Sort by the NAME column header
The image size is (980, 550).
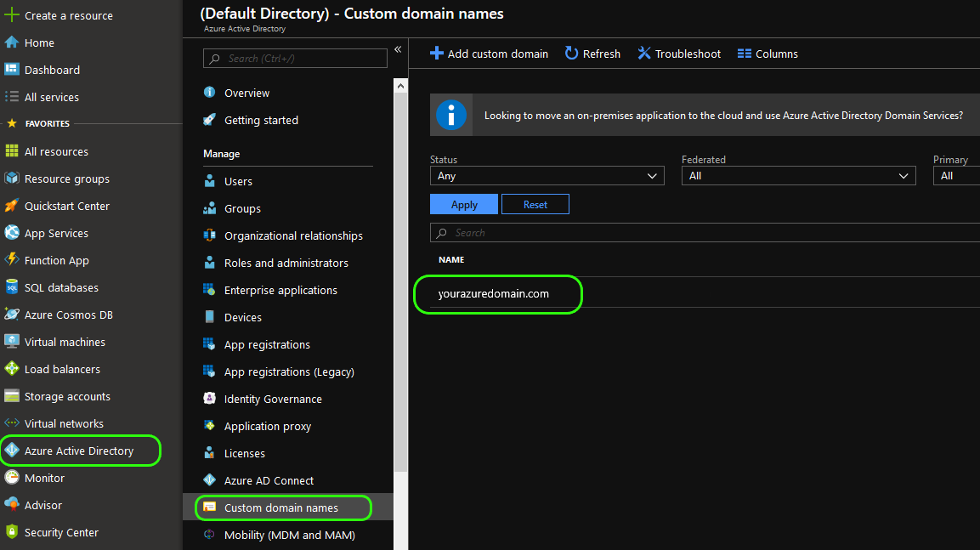pos(451,259)
